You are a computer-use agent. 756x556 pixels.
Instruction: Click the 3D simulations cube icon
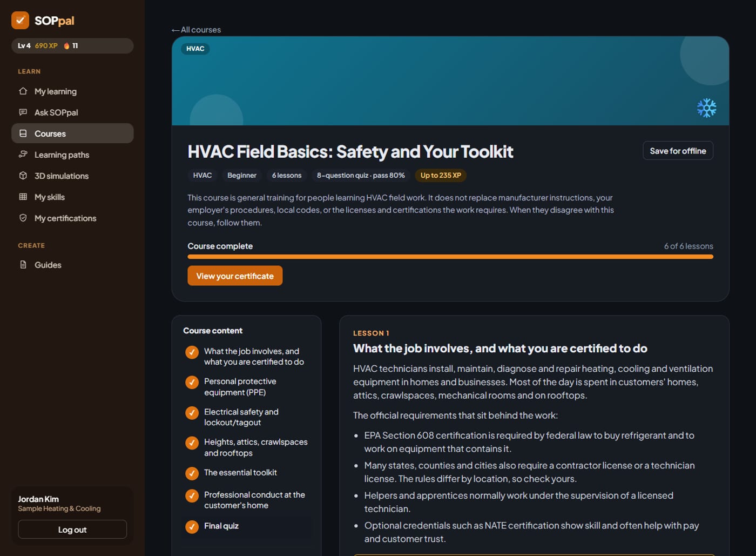[23, 176]
